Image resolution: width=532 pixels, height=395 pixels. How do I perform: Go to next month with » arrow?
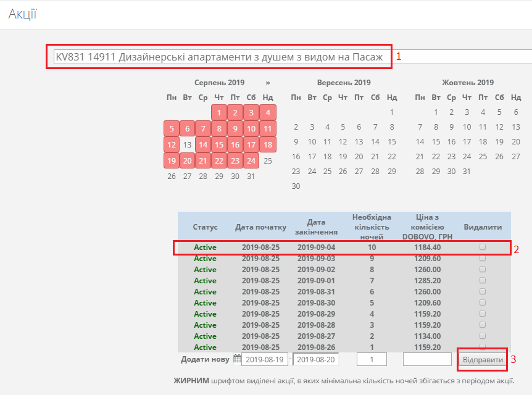click(268, 83)
